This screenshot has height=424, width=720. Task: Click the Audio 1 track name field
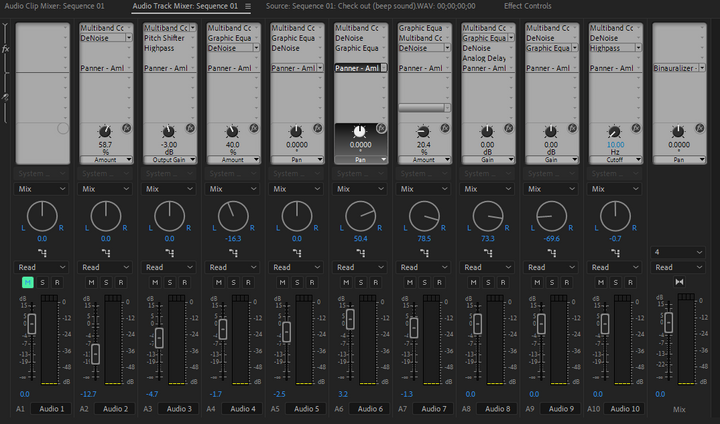point(52,409)
